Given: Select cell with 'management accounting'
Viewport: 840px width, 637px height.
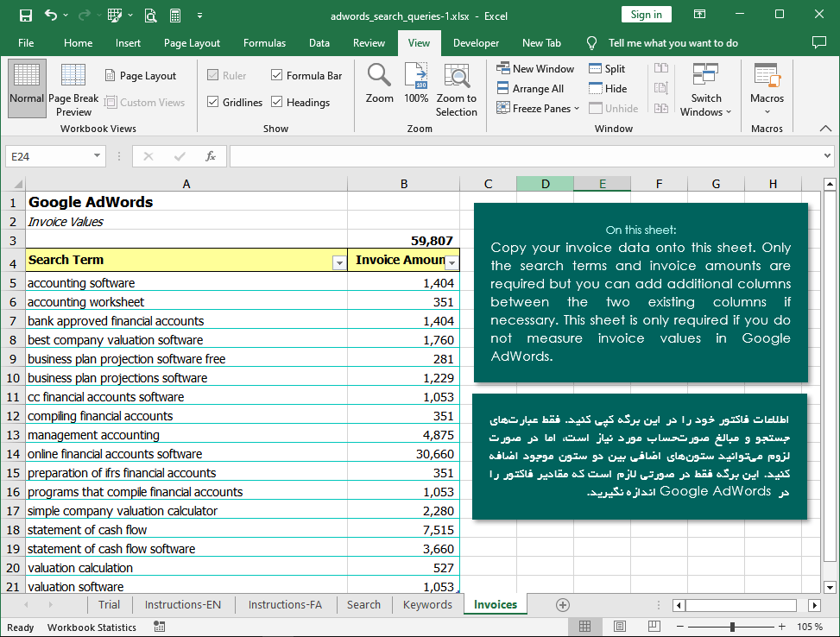Looking at the screenshot, I should pyautogui.click(x=186, y=435).
